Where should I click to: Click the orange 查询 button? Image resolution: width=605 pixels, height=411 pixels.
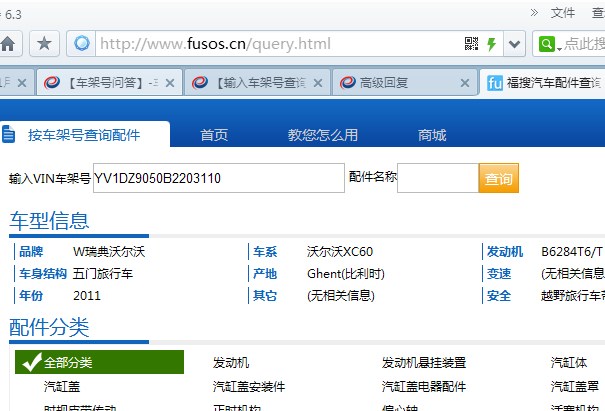coord(499,178)
